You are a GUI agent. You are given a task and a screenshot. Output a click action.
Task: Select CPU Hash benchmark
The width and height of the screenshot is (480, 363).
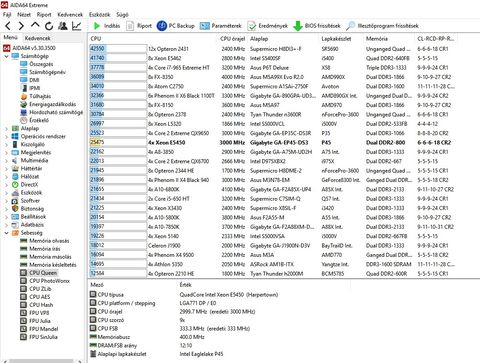(36, 305)
